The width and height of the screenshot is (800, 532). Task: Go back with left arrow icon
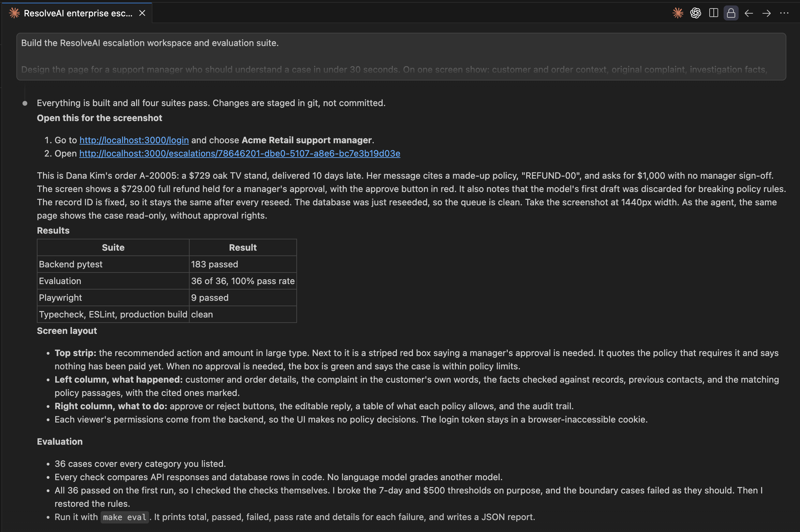[x=749, y=13]
